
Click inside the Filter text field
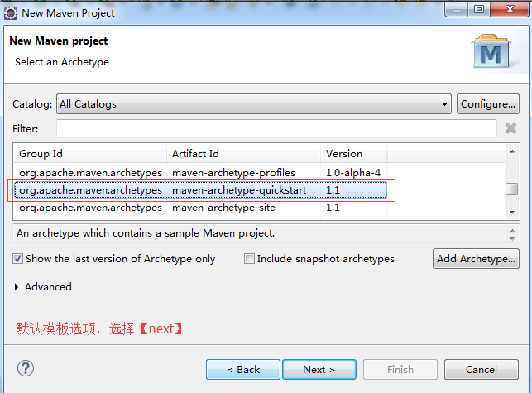click(x=276, y=128)
